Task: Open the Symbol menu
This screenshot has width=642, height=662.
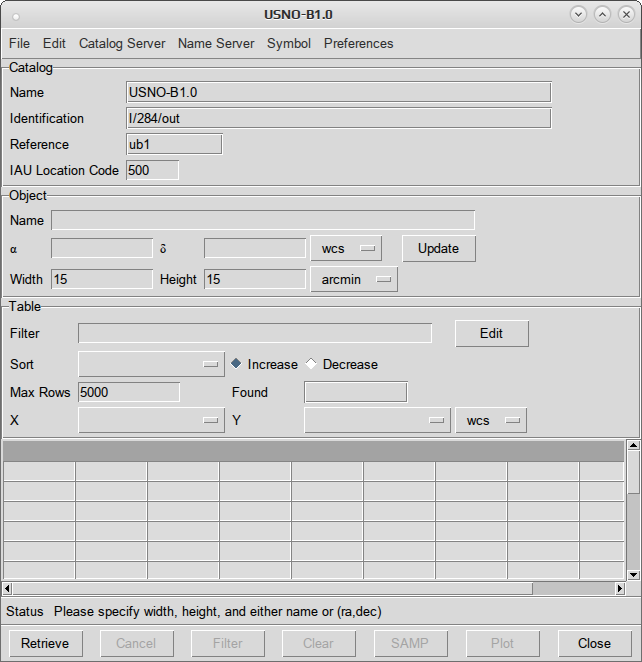Action: pos(289,43)
